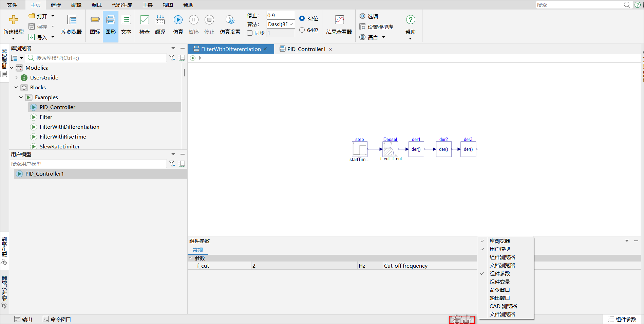The image size is (644, 324).
Task: Click the Translate (翻译) icon
Action: tap(160, 20)
